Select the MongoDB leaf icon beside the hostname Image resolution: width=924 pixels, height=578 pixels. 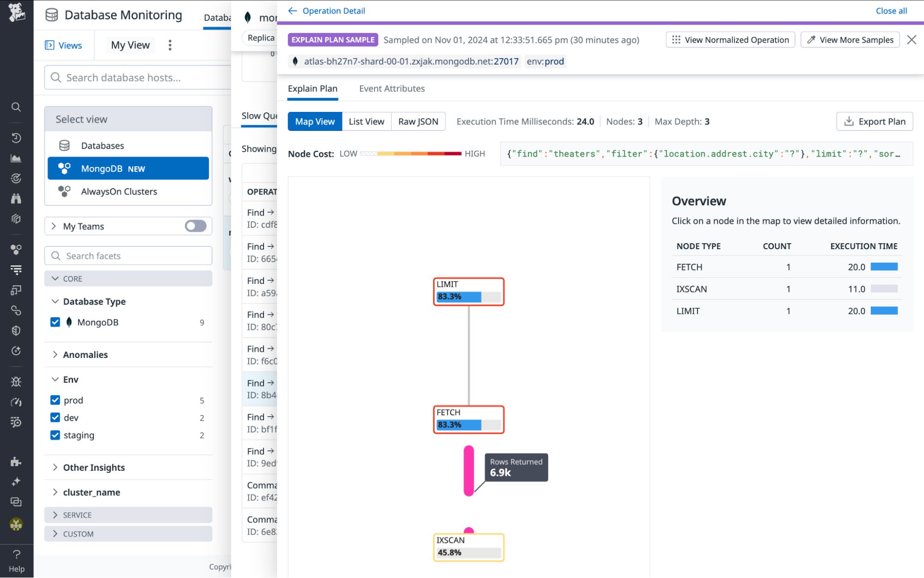pyautogui.click(x=296, y=61)
